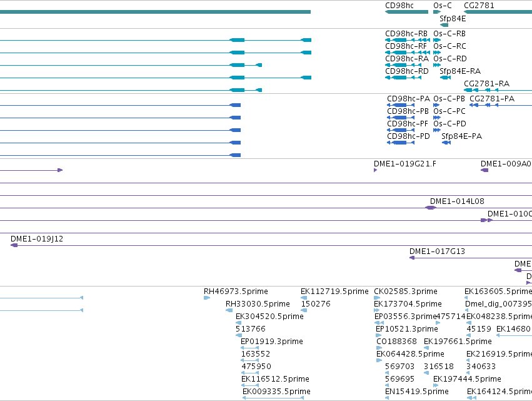Image resolution: width=532 pixels, height=401 pixels.
Task: Select the EK112719.5prime EST label
Action: point(334,292)
